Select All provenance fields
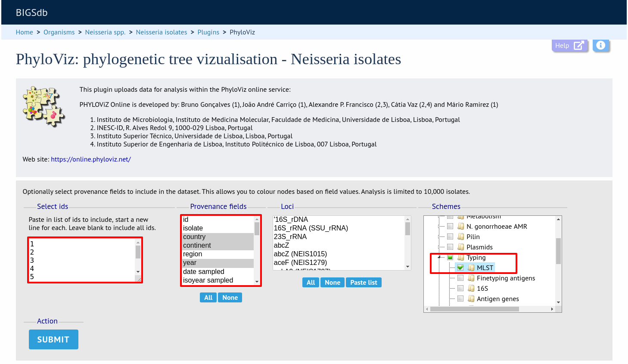Screen dimensions: 628x364 click(x=208, y=298)
